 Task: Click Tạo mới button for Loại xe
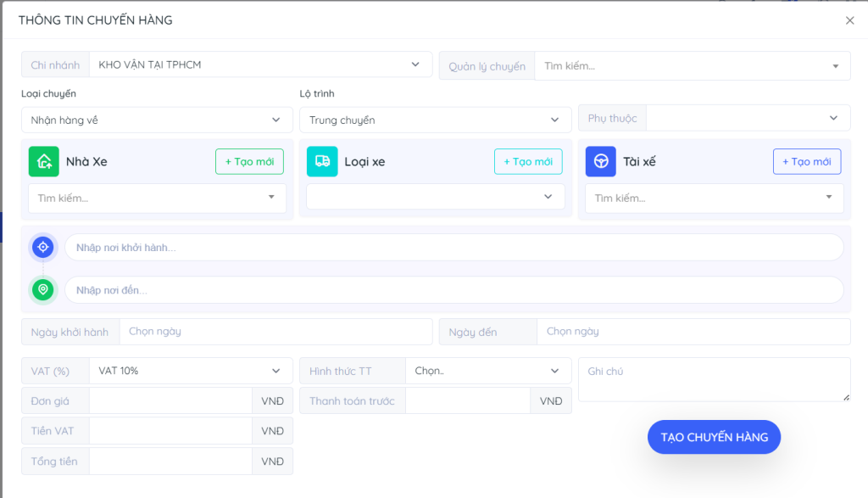528,161
